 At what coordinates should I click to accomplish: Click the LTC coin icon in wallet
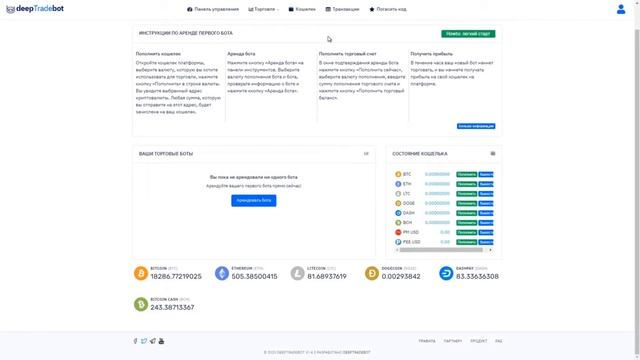398,194
